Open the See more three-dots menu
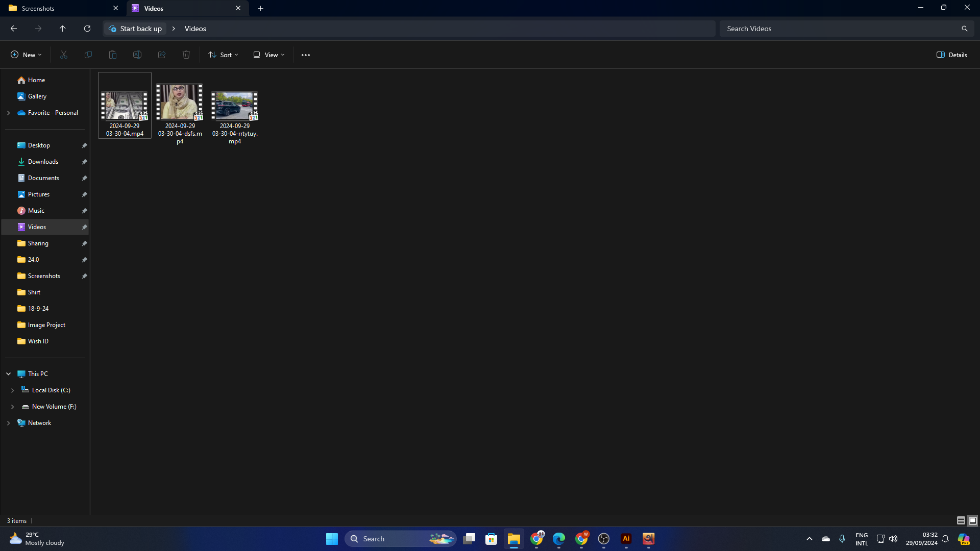Screen dimensions: 980x551 click(306, 55)
